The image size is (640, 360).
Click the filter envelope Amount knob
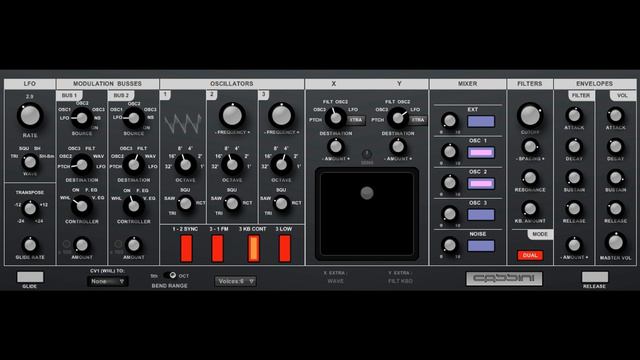point(574,245)
